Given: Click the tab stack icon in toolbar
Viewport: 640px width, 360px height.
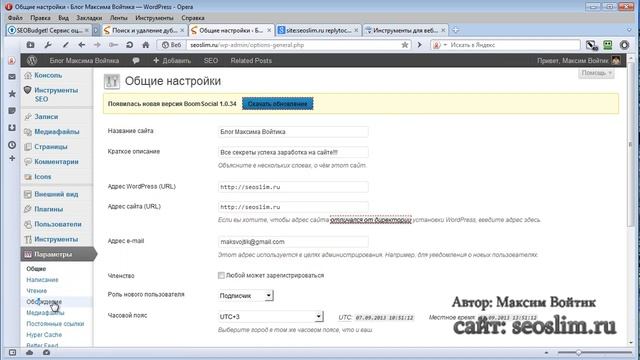Looking at the screenshot, I should (30, 45).
